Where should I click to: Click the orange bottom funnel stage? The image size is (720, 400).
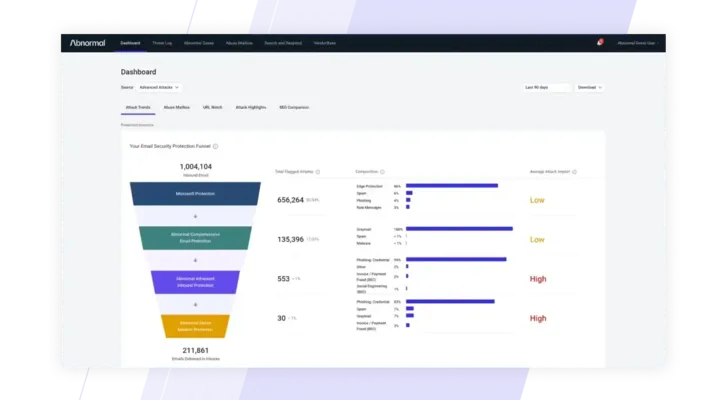pyautogui.click(x=195, y=327)
